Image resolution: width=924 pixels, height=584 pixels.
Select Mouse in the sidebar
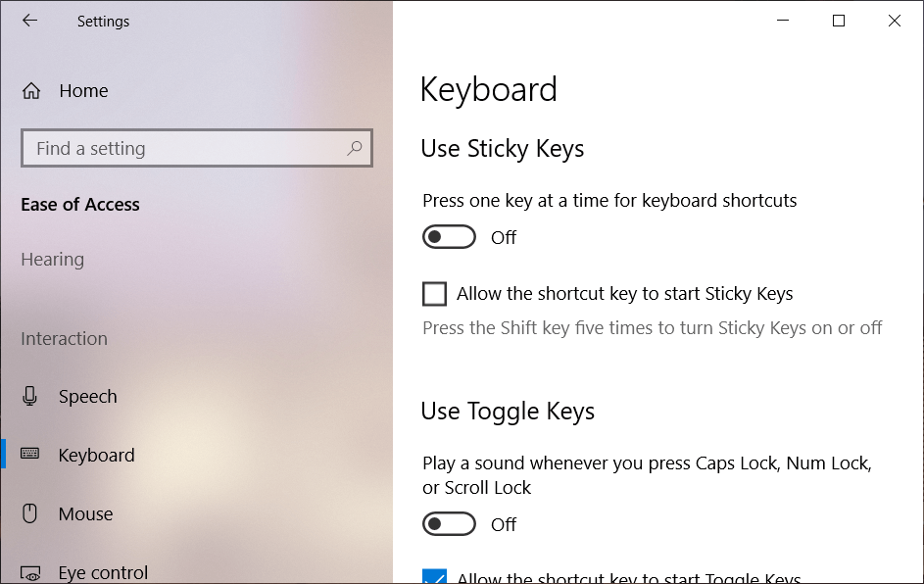[x=85, y=513]
